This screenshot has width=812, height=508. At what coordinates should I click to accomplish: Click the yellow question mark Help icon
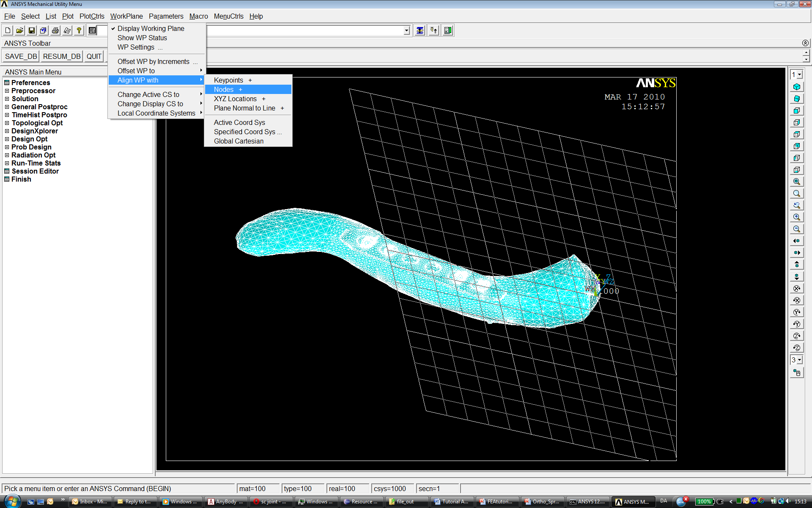click(79, 30)
